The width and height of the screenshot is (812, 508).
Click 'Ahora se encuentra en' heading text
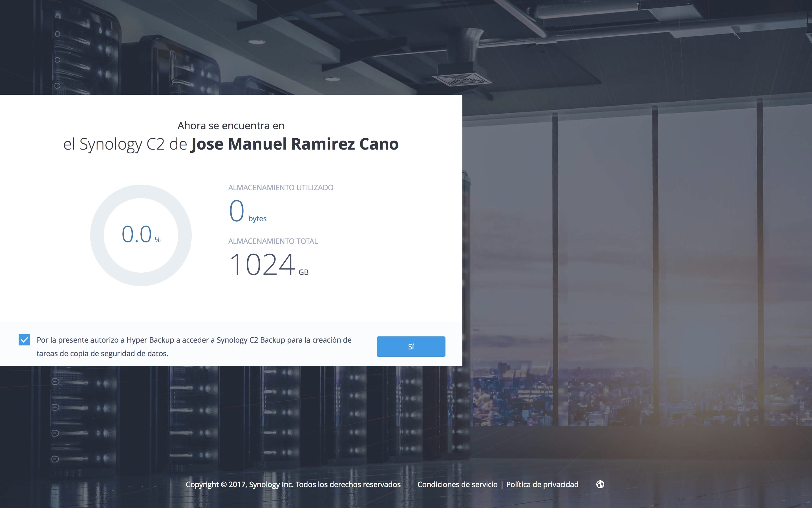[x=231, y=125]
